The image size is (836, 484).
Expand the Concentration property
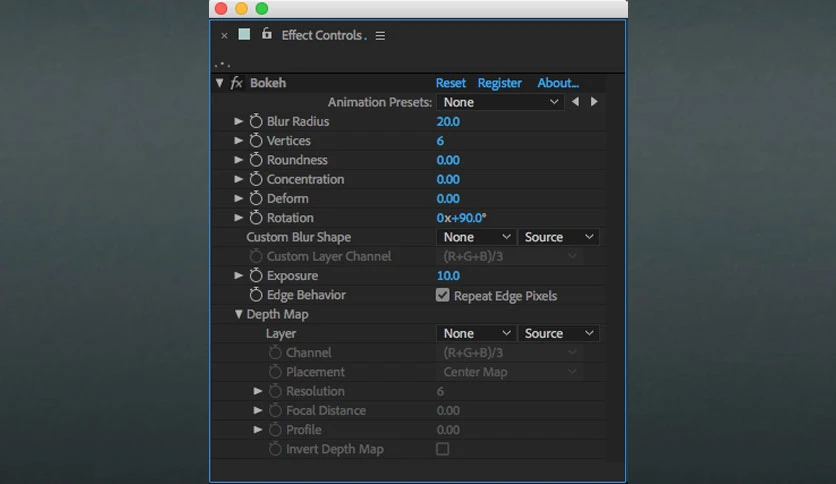[238, 179]
